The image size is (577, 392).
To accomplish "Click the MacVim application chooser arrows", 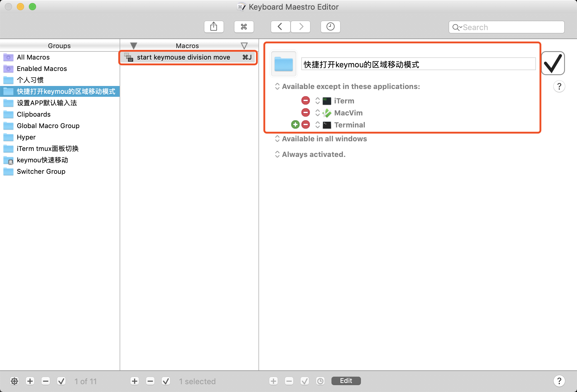I will (317, 113).
